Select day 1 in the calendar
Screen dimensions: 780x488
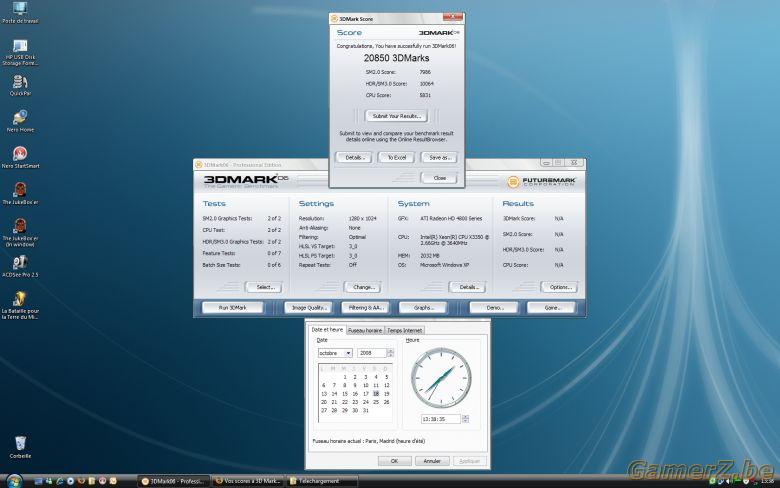click(x=345, y=377)
